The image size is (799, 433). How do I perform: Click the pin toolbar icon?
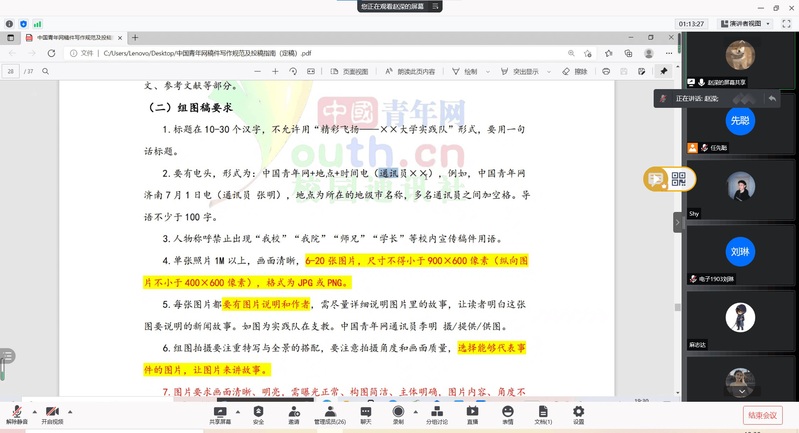pyautogui.click(x=663, y=71)
